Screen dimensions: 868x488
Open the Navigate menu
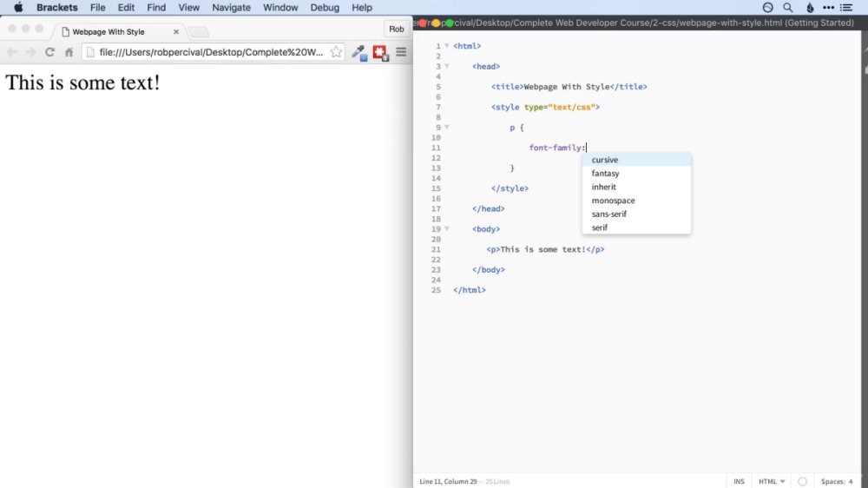232,7
